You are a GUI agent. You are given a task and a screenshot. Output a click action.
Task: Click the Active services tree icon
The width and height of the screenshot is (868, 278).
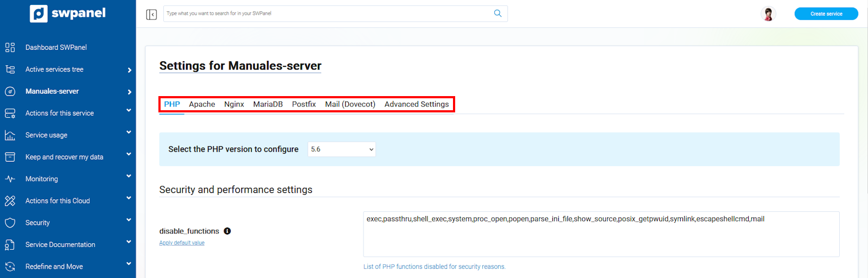tap(10, 69)
